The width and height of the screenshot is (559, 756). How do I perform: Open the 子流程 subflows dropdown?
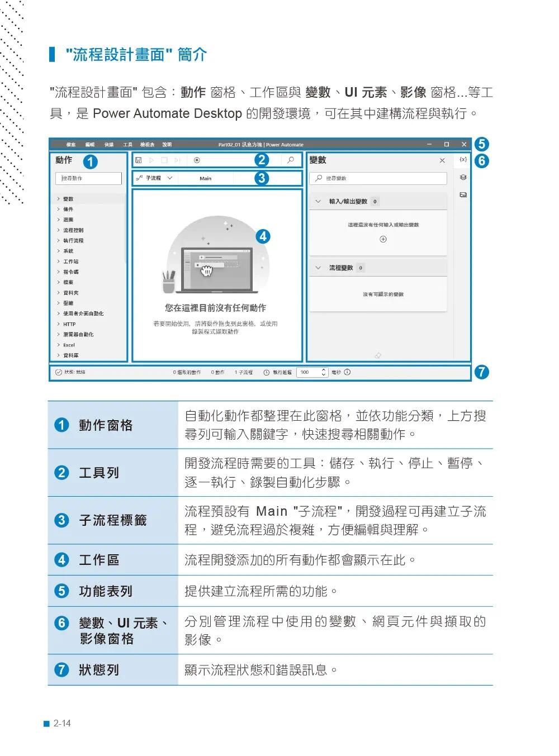(154, 178)
